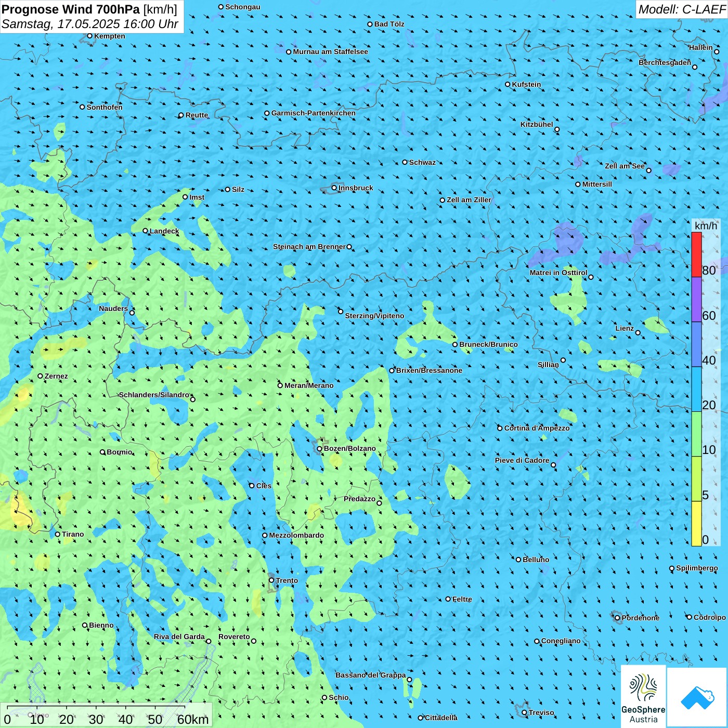Click the 'Predazzo' label
This screenshot has height=728, width=728.
[359, 499]
